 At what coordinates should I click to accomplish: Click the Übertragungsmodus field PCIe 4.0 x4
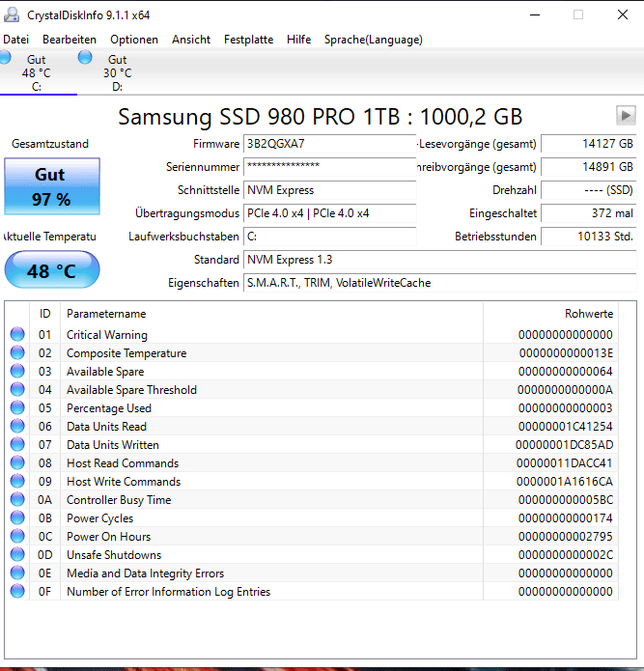(x=329, y=213)
